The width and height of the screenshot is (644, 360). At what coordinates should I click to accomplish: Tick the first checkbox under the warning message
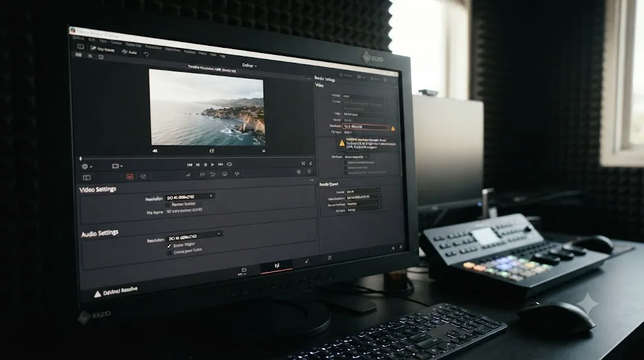pyautogui.click(x=345, y=163)
